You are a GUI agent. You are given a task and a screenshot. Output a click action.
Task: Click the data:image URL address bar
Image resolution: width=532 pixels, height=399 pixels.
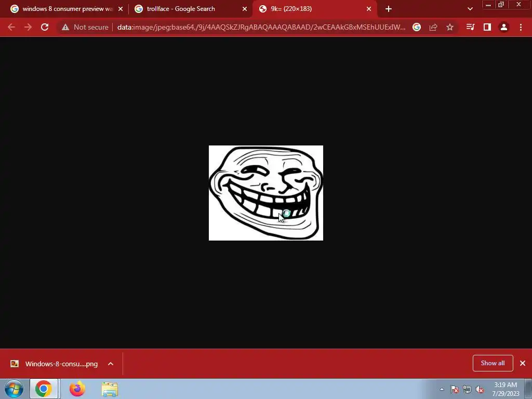tap(261, 27)
